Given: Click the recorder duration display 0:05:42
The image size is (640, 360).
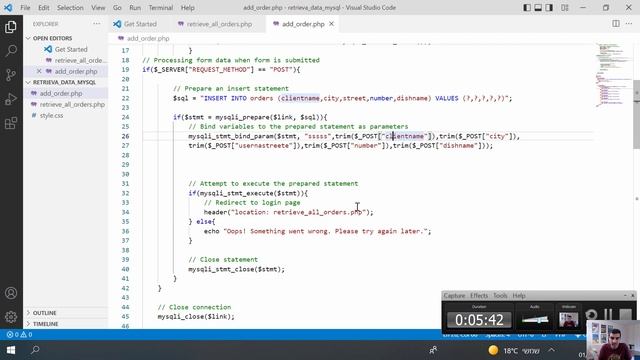Looking at the screenshot, I should pyautogui.click(x=479, y=320).
